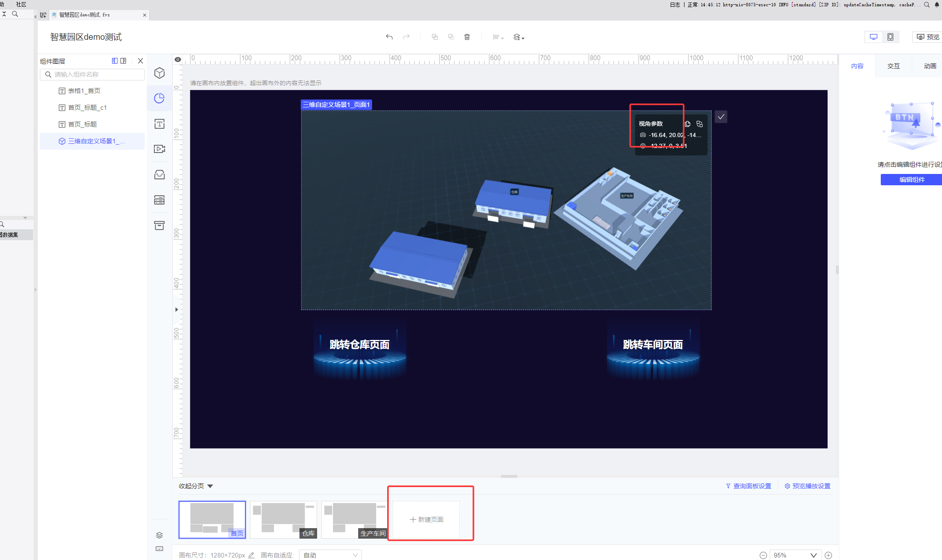
Task: Open the 3D cube component icon
Action: click(x=159, y=73)
